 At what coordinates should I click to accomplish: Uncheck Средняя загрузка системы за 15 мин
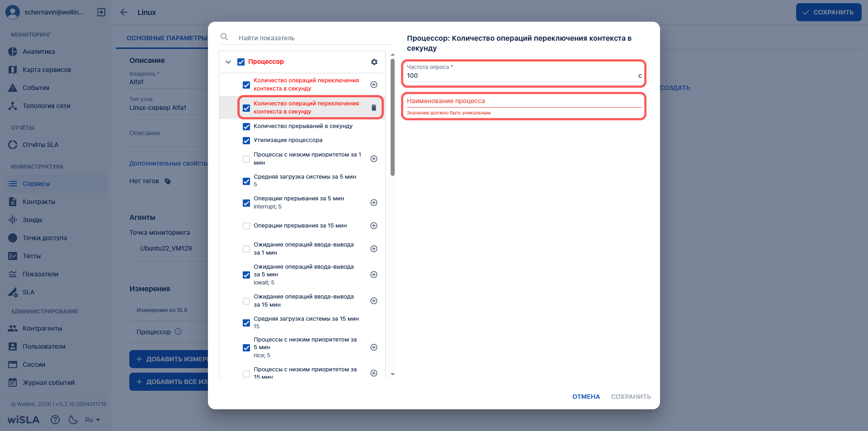tap(246, 323)
